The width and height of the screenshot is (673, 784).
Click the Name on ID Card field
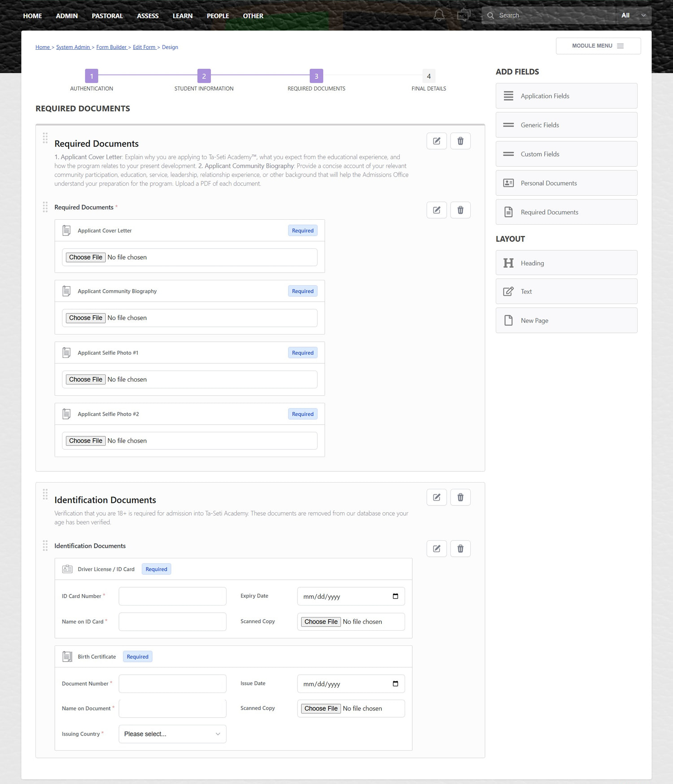172,622
